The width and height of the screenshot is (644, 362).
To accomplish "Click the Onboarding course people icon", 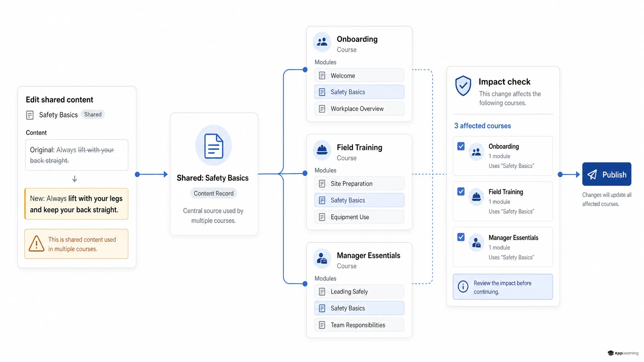I will (x=322, y=42).
